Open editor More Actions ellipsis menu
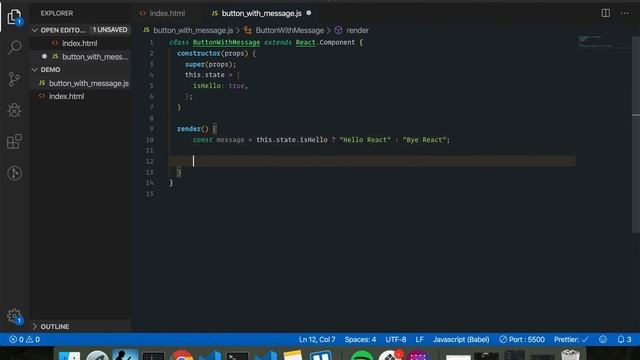This screenshot has height=360, width=640. coord(624,13)
